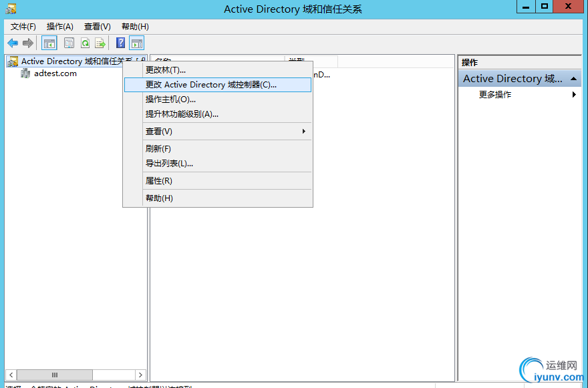The height and width of the screenshot is (388, 588).
Task: Toggle the show/hide console tree icon
Action: click(49, 43)
